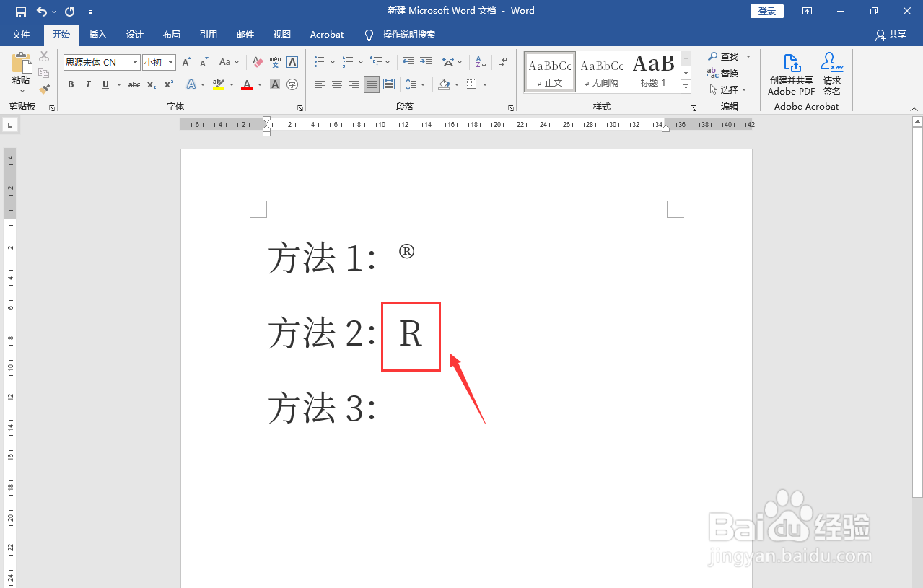This screenshot has height=588, width=923.
Task: Open the font color swatch dropdown
Action: 259,84
